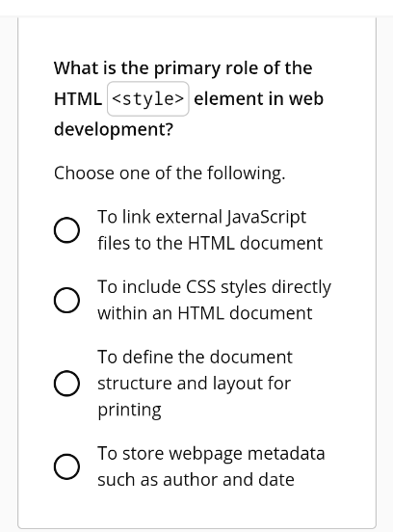The height and width of the screenshot is (532, 393).
Task: Mark the radio button for storing webpage metadata
Action: (66, 466)
